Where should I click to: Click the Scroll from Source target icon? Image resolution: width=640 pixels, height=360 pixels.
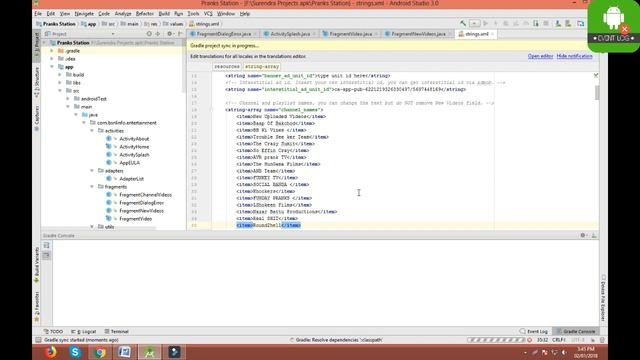[x=149, y=34]
